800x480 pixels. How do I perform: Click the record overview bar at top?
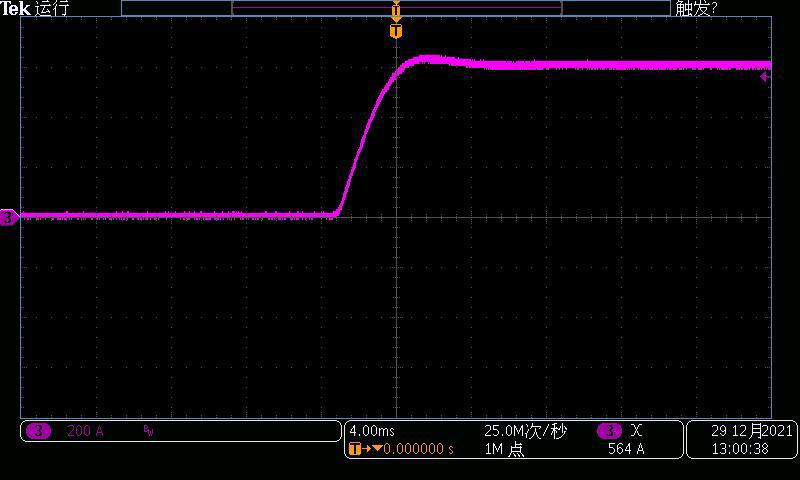pos(300,8)
